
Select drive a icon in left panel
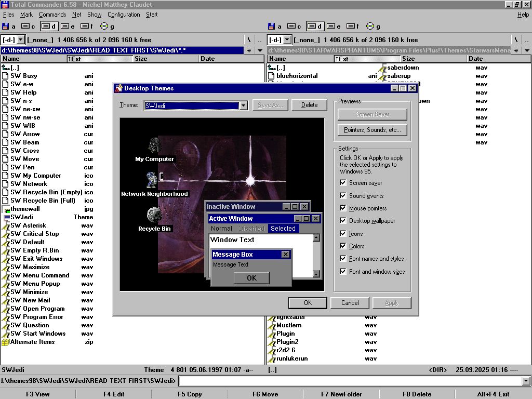(x=6, y=26)
